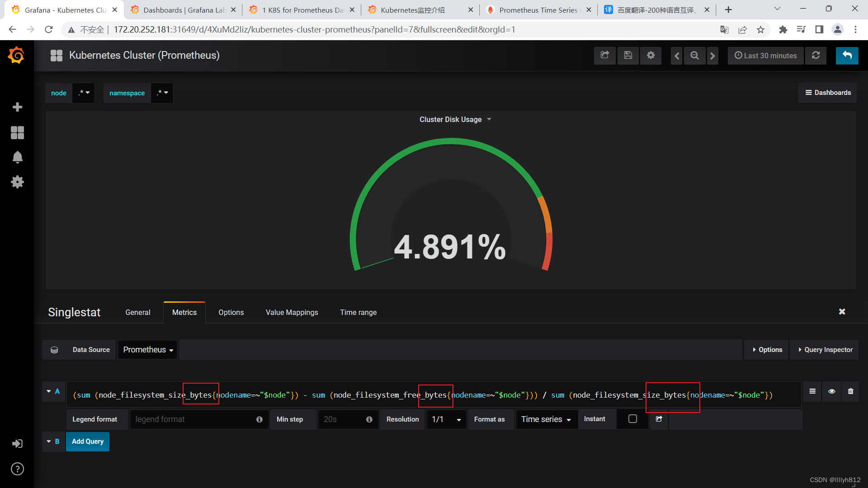Click into query A expression editor

pyautogui.click(x=433, y=395)
